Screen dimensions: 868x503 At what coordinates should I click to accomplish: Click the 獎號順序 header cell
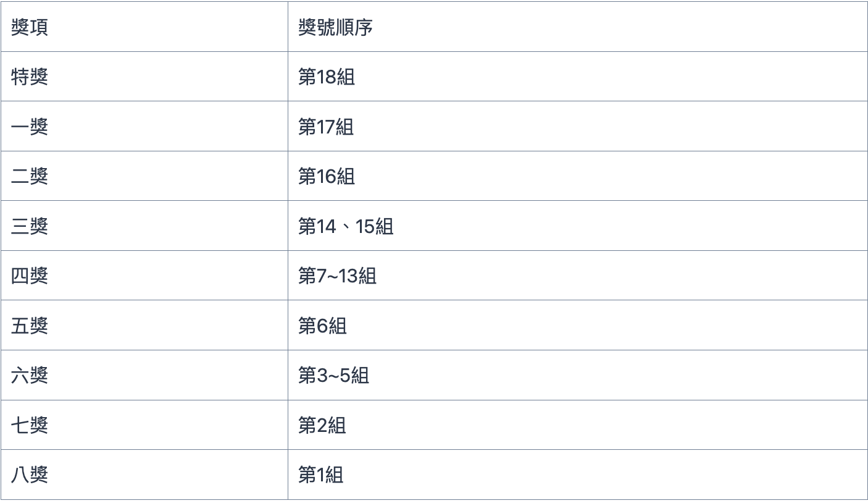pyautogui.click(x=578, y=27)
